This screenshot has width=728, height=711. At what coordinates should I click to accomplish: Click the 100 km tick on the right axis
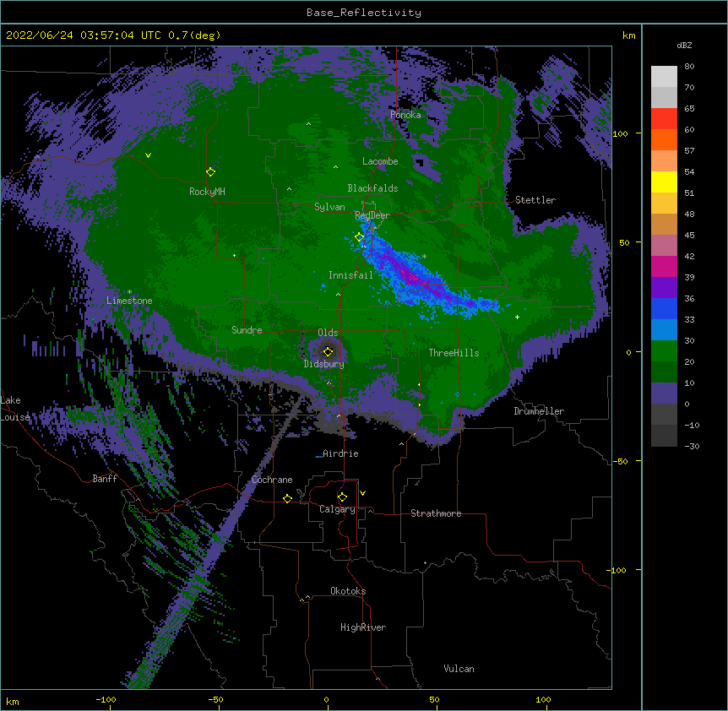point(620,133)
